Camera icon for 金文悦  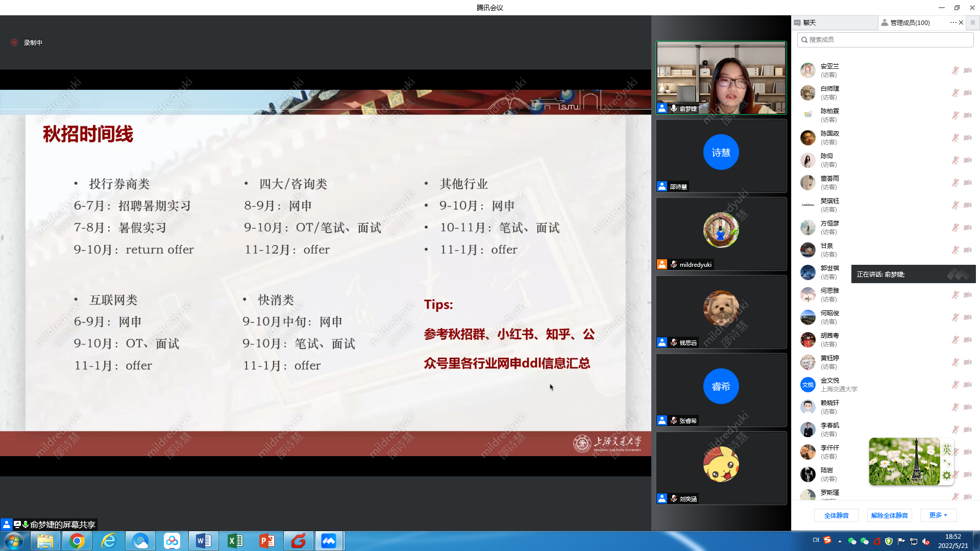click(x=968, y=385)
